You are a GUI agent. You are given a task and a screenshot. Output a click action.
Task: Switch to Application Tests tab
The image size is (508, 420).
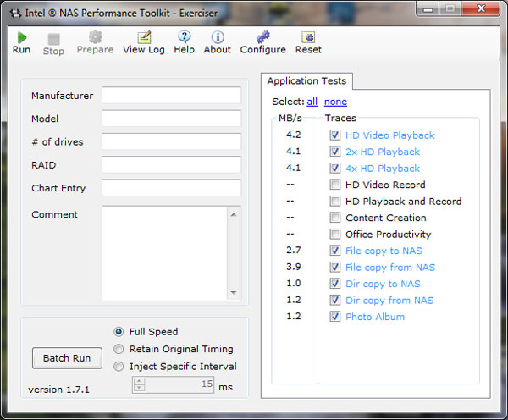pos(306,81)
